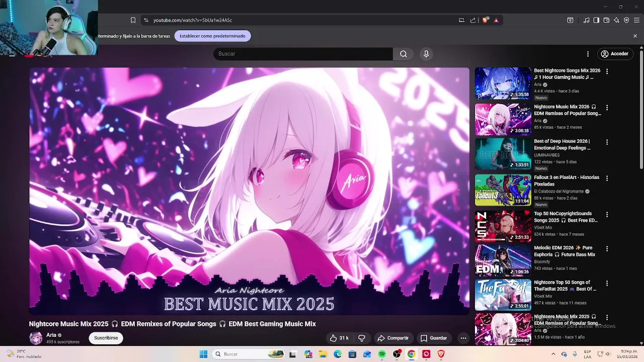Viewport: 644px width, 362px height.
Task: Dismiss the default browser notification bar
Action: tap(635, 36)
